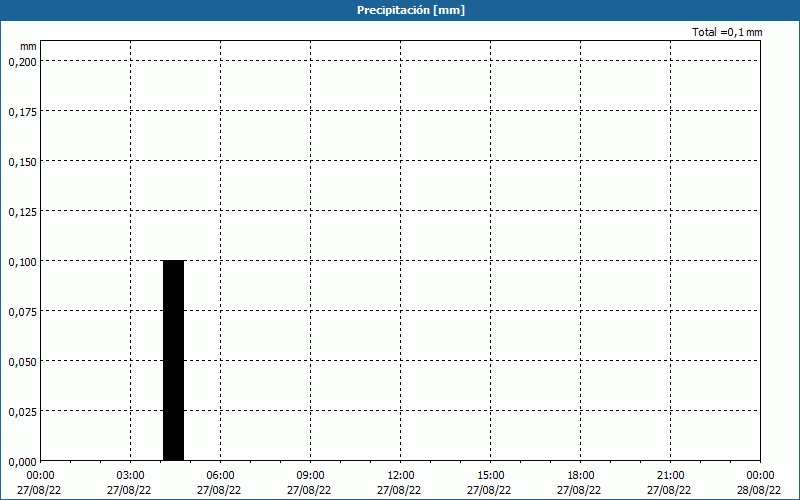Click the 06:00 27/08/22 time label

(219, 483)
